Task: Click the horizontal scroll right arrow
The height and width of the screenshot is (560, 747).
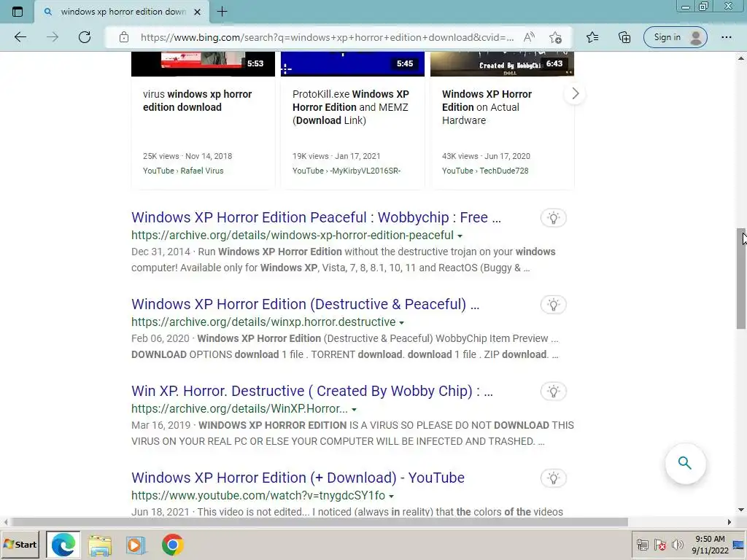Action: point(729,522)
